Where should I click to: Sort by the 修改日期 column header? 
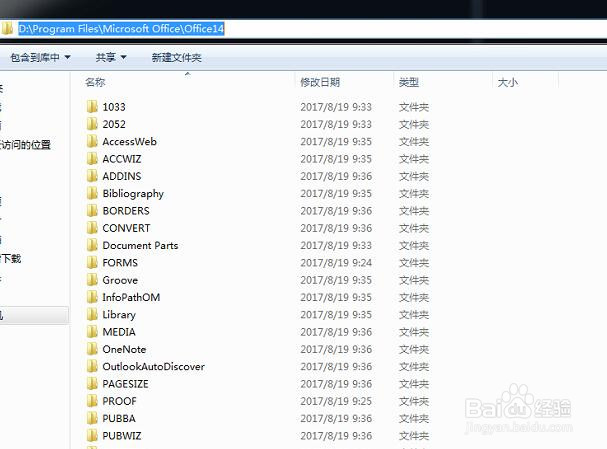click(x=320, y=82)
